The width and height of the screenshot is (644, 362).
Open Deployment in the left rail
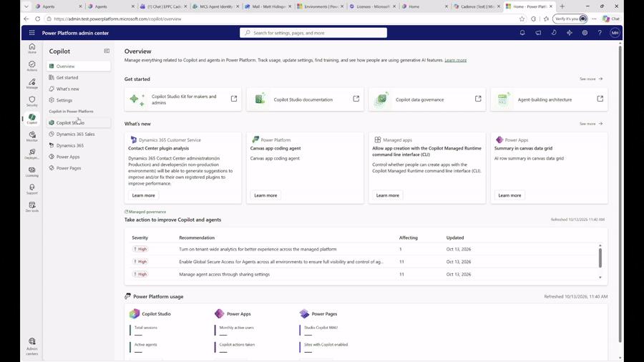[x=31, y=154]
